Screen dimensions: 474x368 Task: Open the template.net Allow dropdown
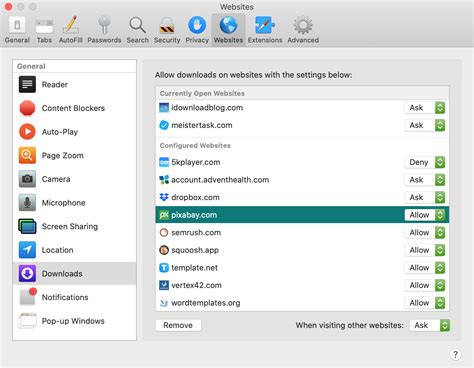(425, 268)
